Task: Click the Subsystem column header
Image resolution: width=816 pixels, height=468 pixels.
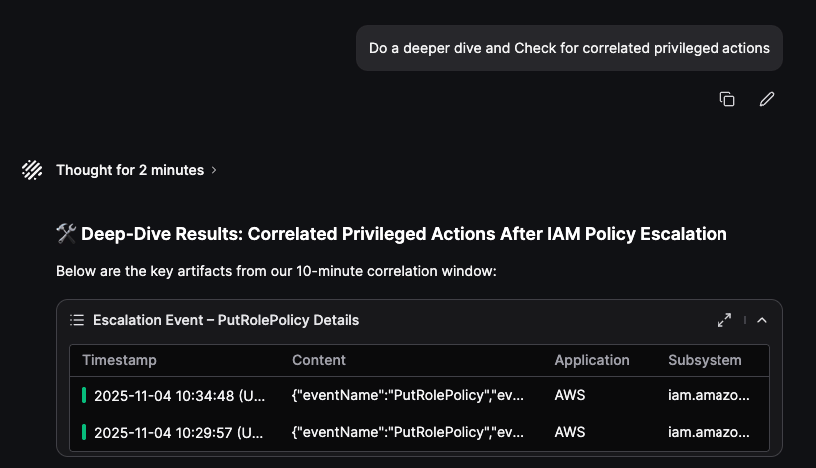Action: 705,360
